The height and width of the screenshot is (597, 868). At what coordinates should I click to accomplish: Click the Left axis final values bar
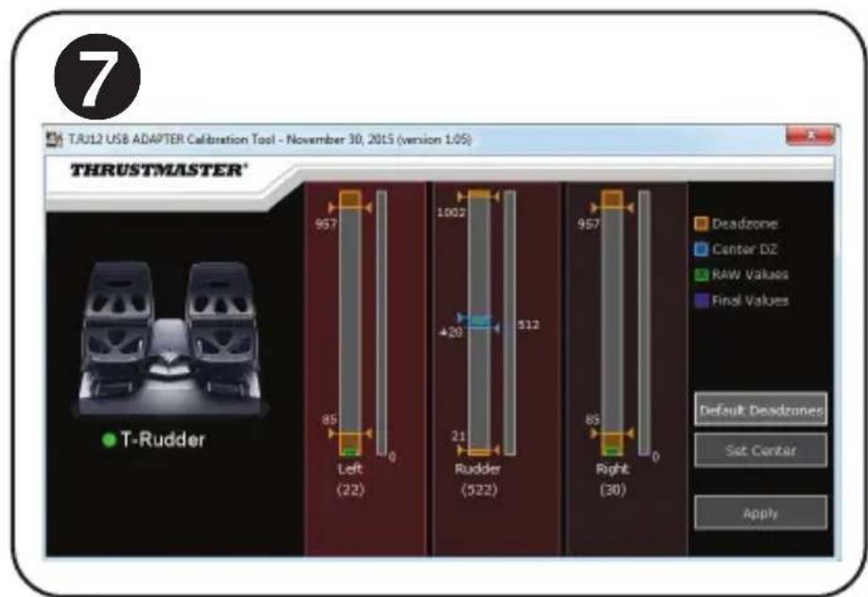[x=381, y=323]
